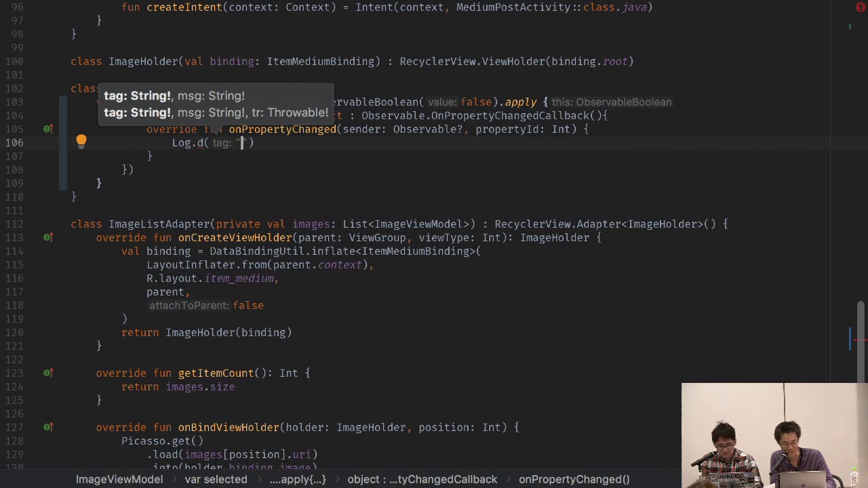Screen dimensions: 868x488
Task: Click the 'attachToParent:' inlay hint
Action: [x=189, y=305]
